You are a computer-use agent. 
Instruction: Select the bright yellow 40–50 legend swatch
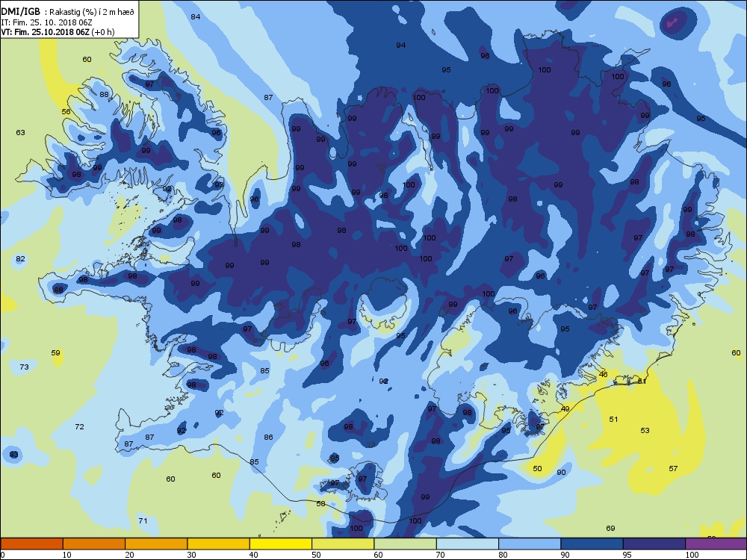pyautogui.click(x=281, y=544)
